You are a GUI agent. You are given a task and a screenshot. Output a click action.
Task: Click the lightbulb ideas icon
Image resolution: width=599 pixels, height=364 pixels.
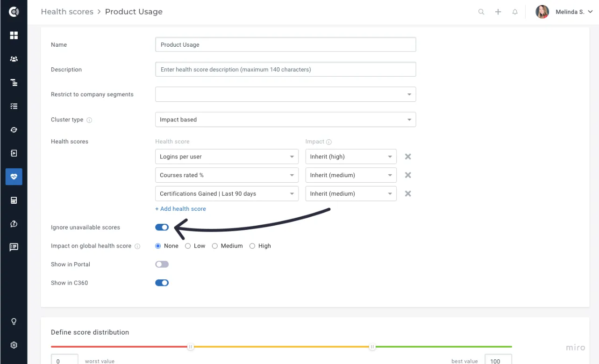(14, 321)
